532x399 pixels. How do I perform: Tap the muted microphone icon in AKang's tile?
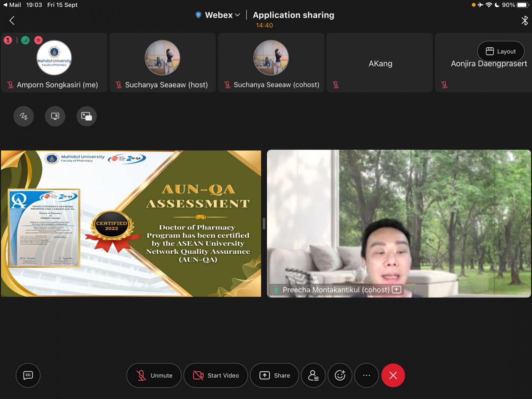(x=336, y=85)
